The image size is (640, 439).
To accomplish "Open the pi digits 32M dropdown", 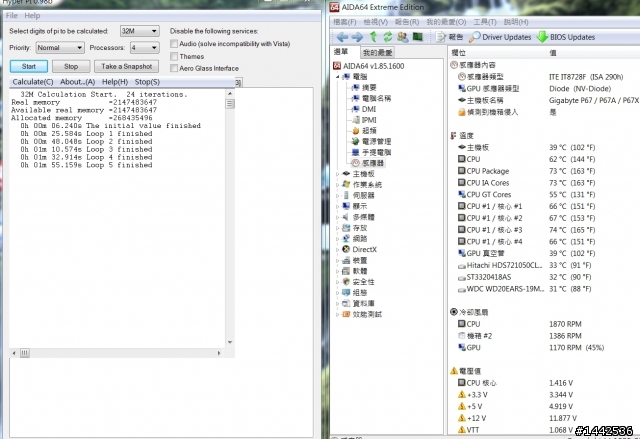I will (x=140, y=31).
